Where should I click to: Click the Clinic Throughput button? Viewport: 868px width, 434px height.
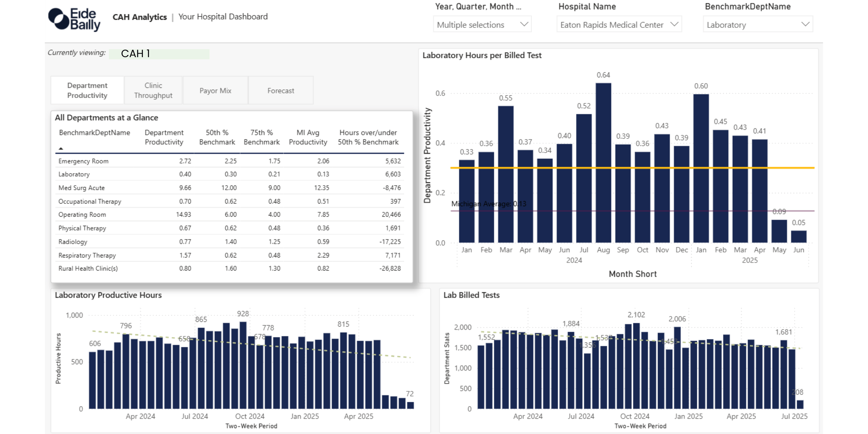pos(153,90)
